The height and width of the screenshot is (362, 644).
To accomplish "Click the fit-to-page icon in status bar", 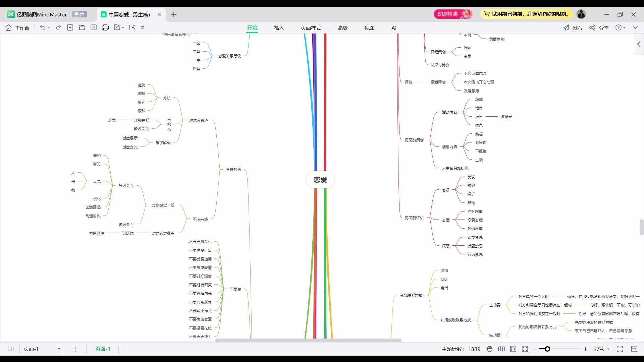I will click(x=513, y=349).
